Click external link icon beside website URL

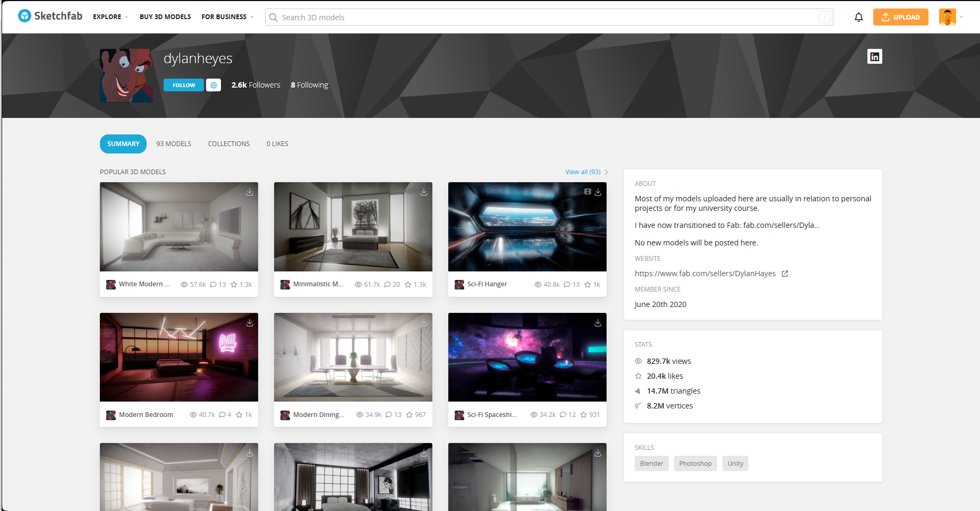point(785,274)
